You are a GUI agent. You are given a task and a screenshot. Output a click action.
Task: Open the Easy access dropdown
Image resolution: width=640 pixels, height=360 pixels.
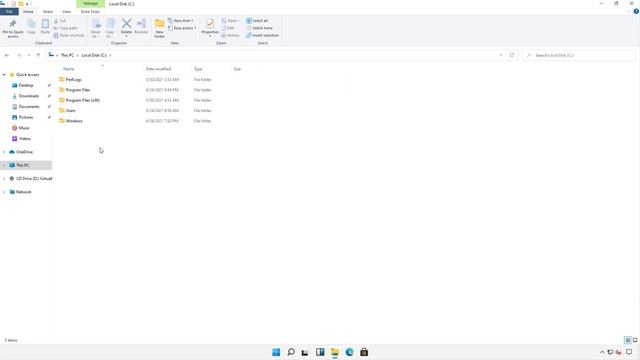click(182, 28)
